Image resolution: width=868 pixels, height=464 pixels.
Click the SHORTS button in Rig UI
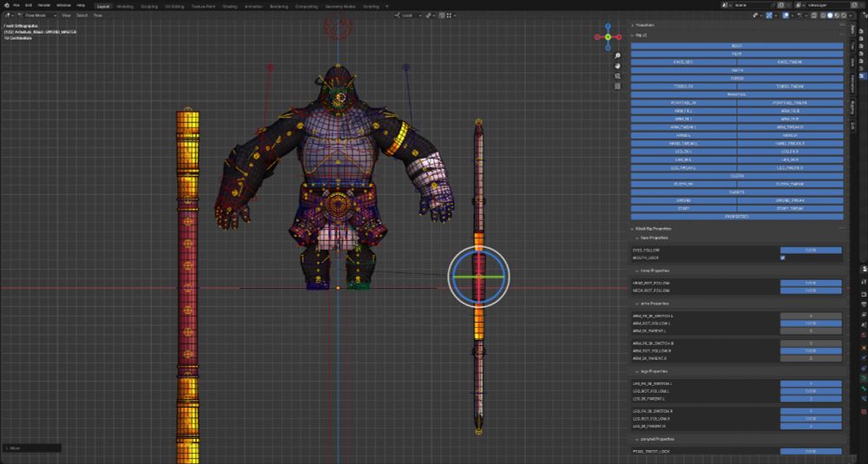tap(737, 193)
